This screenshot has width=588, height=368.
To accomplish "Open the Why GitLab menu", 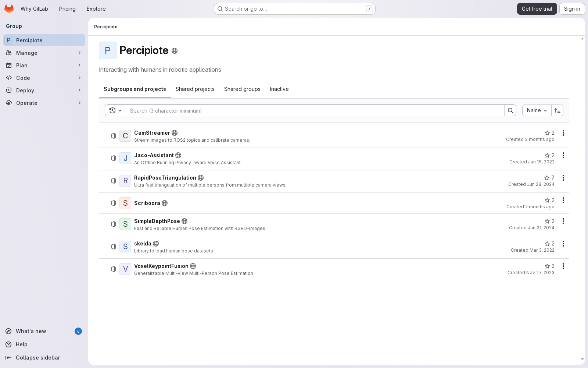I will pyautogui.click(x=34, y=9).
